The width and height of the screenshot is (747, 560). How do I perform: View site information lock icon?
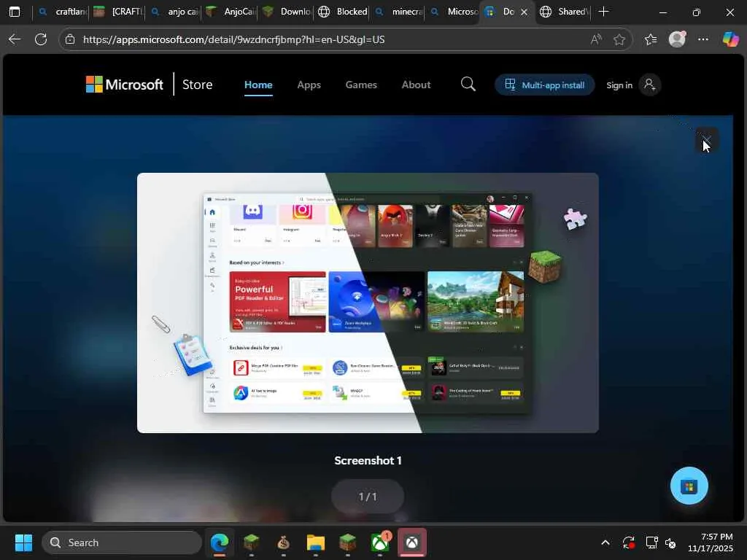[70, 39]
